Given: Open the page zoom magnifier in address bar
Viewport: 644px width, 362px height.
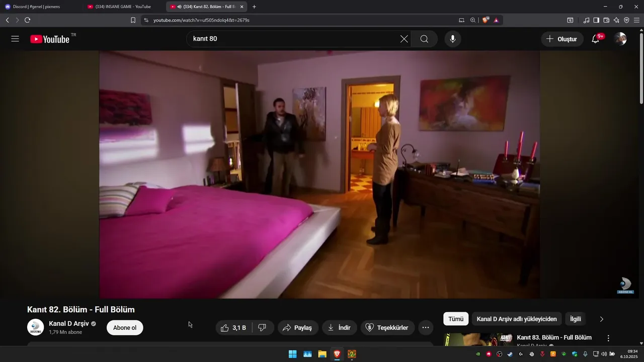Looking at the screenshot, I should tap(473, 20).
